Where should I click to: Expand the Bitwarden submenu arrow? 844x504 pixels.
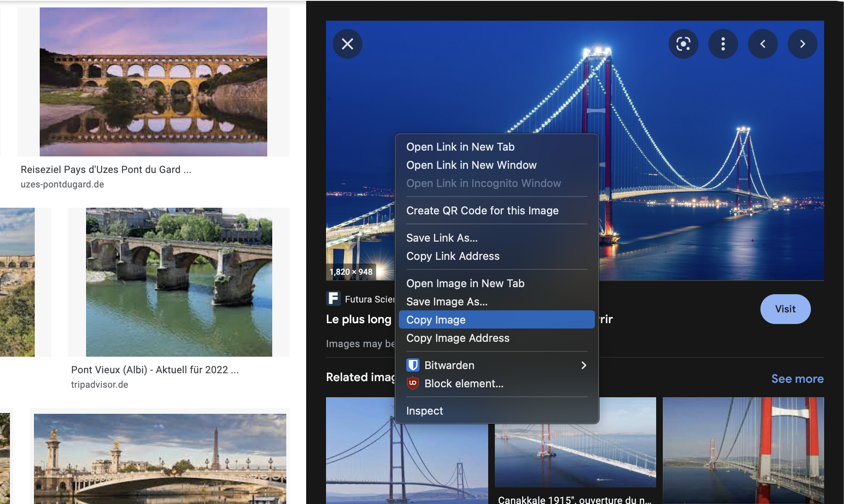583,365
